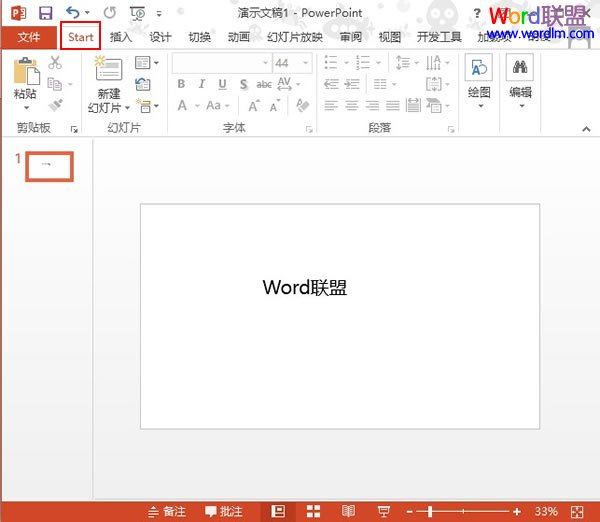Open the font name combo box
The width and height of the screenshot is (600, 522).
[x=222, y=63]
